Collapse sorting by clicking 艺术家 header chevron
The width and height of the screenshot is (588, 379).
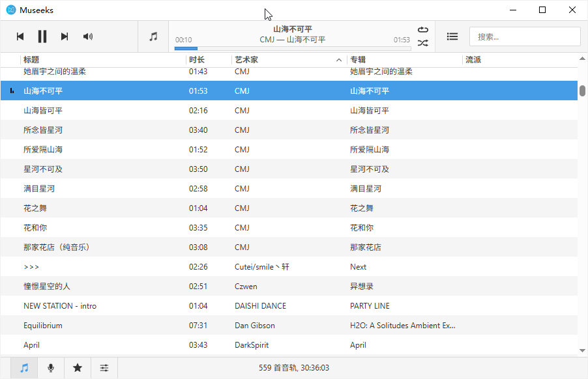point(338,59)
